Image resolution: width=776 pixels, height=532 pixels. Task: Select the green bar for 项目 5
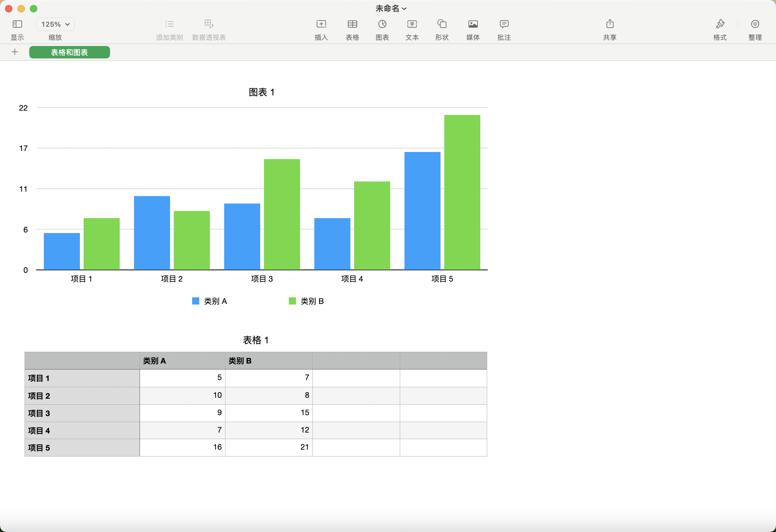tap(462, 192)
